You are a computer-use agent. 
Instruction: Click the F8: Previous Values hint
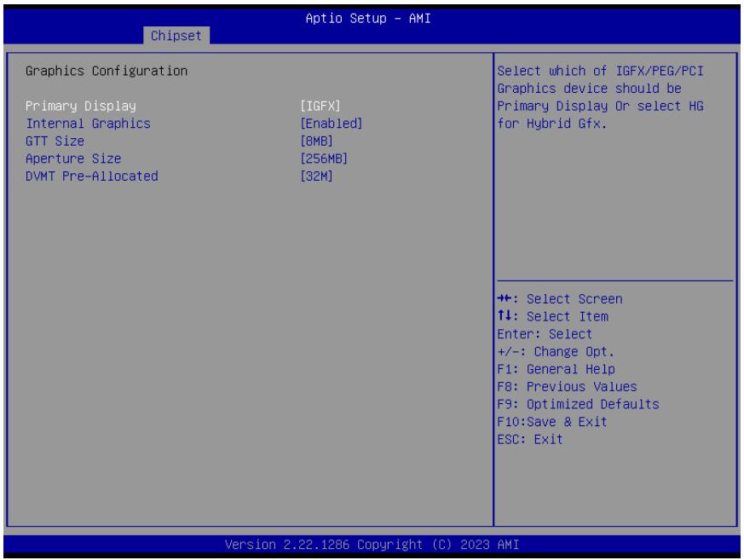coord(567,387)
